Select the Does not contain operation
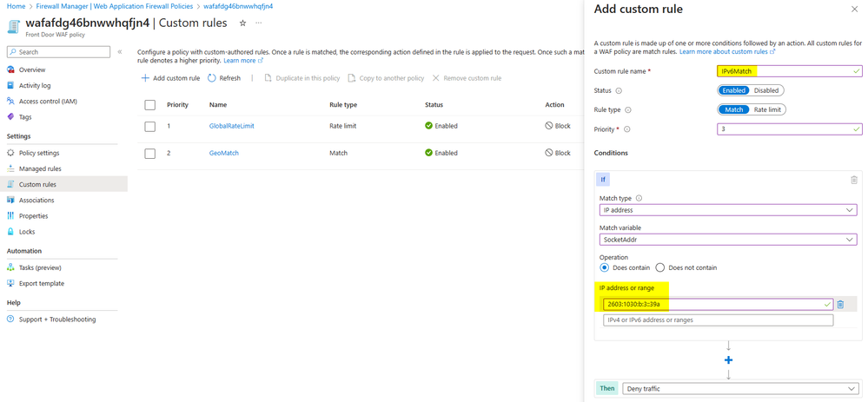 pos(659,267)
